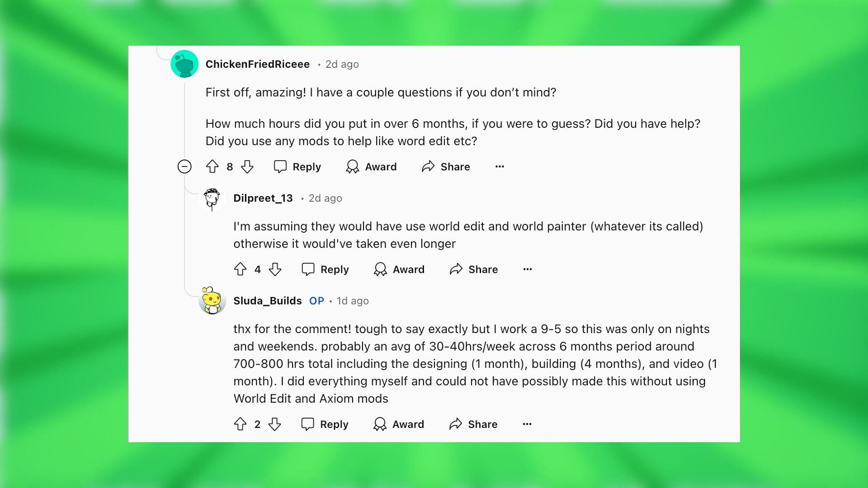Click the upvote arrow on Dilpreet_13's comment
Screen dimensions: 868x488
[240, 269]
